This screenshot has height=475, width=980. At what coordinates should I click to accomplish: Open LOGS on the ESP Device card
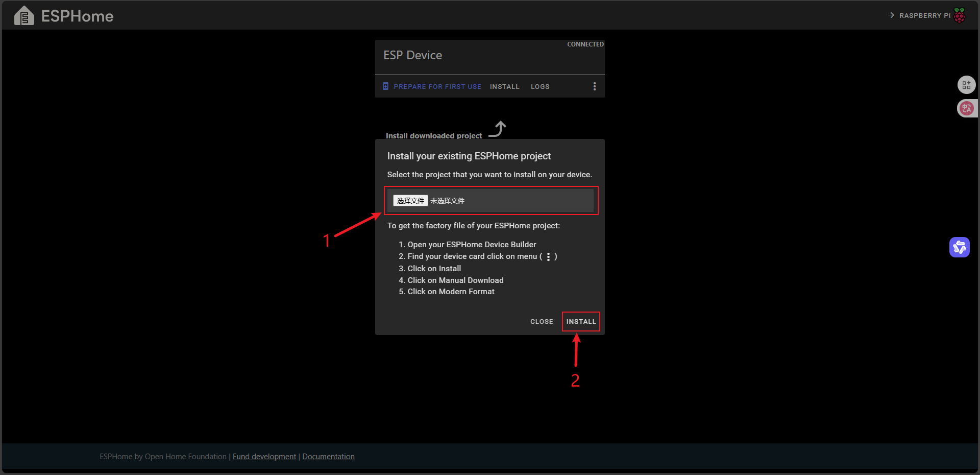tap(540, 87)
